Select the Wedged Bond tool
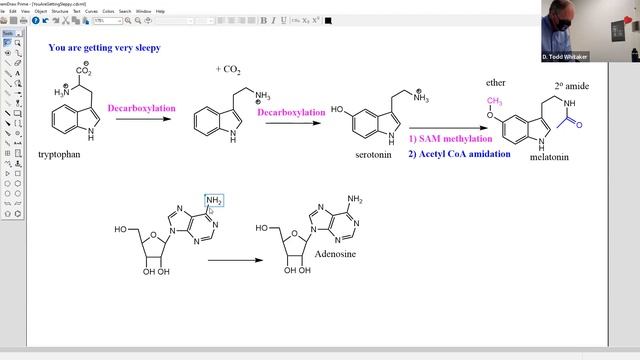The image size is (640, 360). tap(7, 123)
